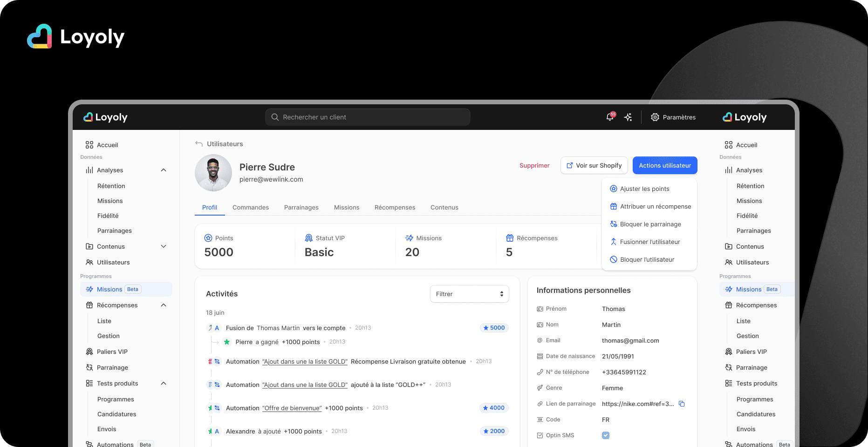Click the Tests produits icon in right sidebar
The width and height of the screenshot is (868, 447).
tap(729, 383)
